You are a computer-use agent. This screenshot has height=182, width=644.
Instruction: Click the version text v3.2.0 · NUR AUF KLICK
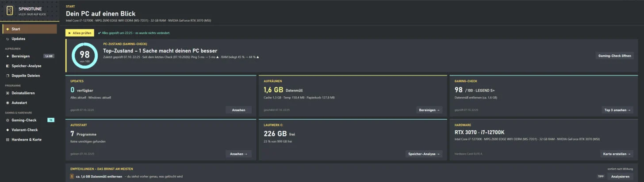[32, 14]
